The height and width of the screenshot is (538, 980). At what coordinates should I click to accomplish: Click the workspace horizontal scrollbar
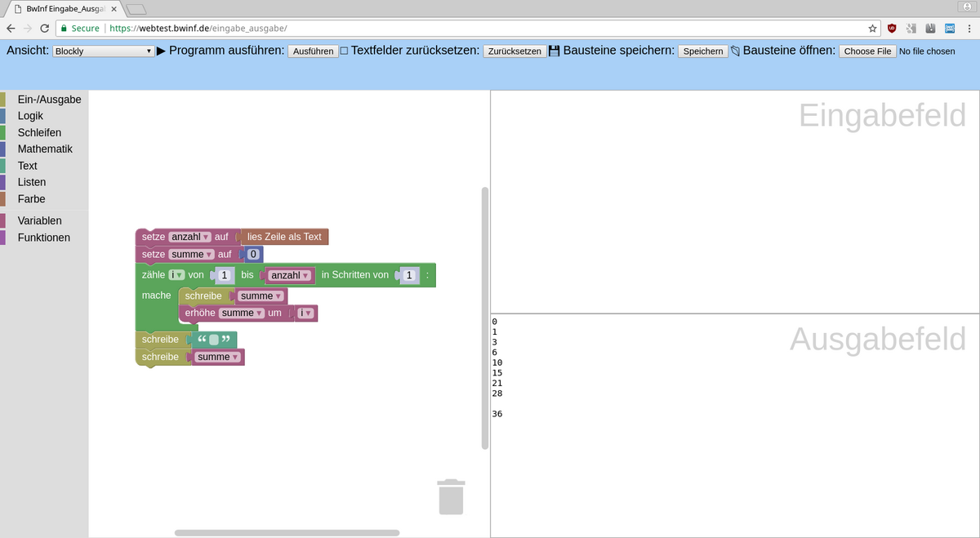coord(287,533)
